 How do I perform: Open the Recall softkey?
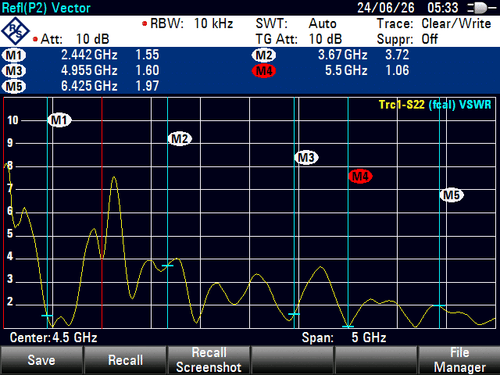point(125,360)
